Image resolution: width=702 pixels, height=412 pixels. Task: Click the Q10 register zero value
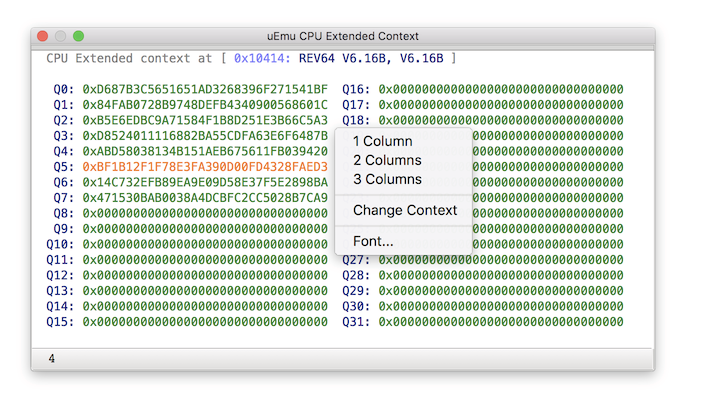click(x=205, y=245)
